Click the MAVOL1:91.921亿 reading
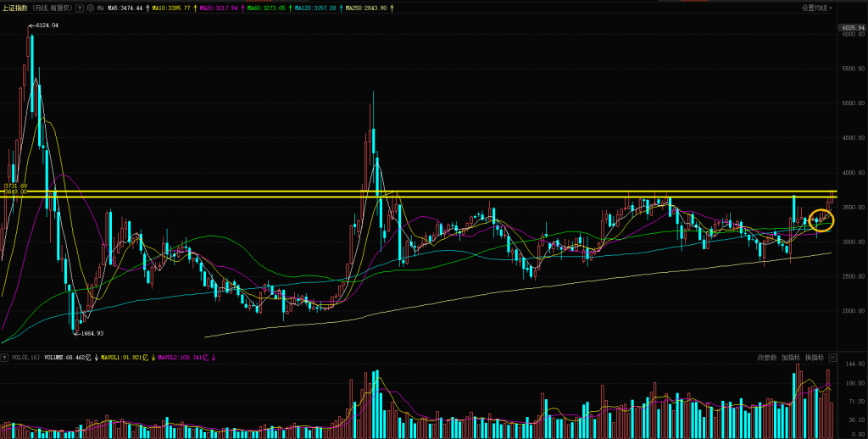The width and height of the screenshot is (868, 439). (125, 358)
